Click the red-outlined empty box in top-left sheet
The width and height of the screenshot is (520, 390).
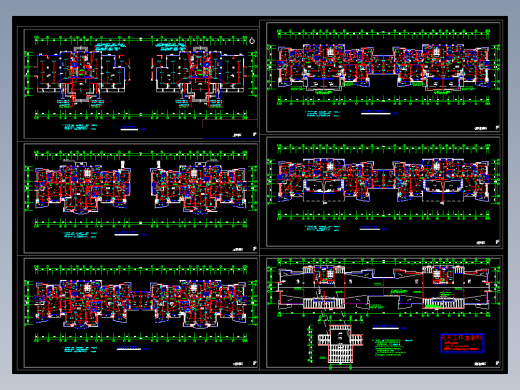[x=230, y=128]
